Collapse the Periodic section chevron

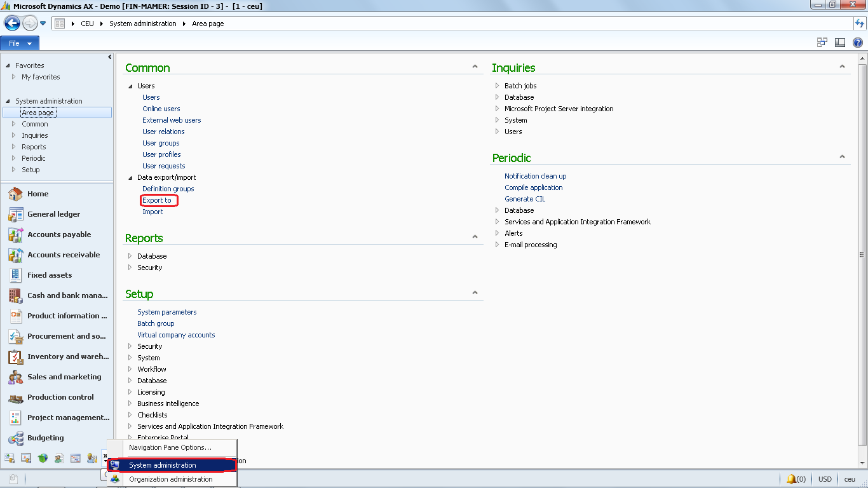pos(842,157)
